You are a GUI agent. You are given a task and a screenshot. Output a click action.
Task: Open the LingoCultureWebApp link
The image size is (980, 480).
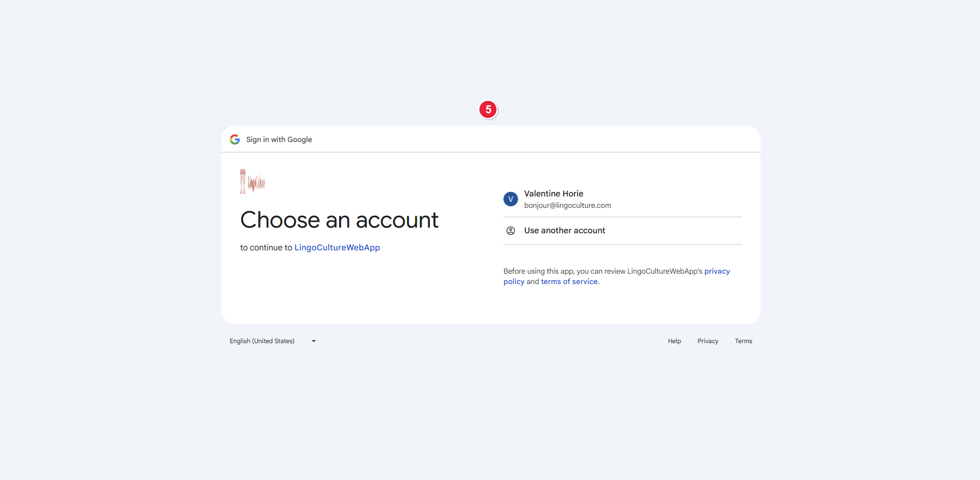point(337,248)
